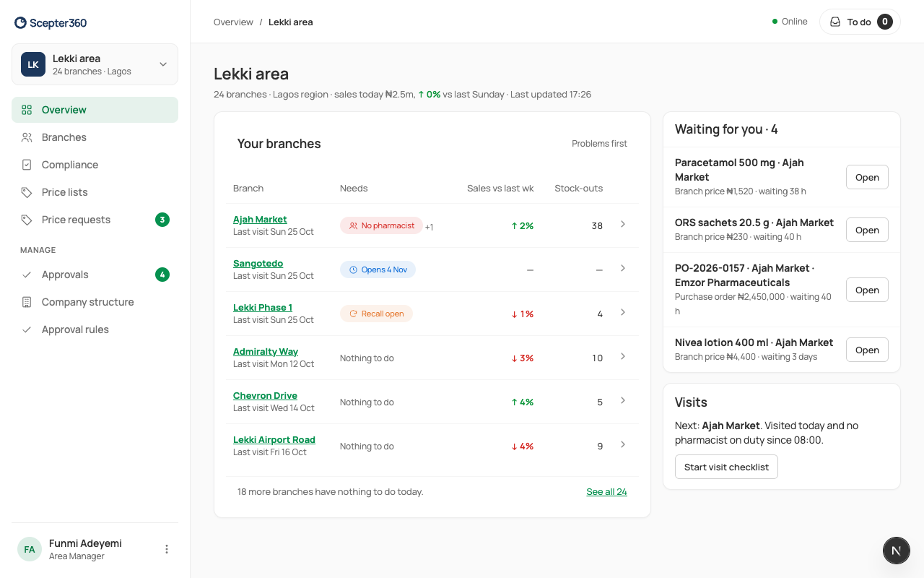Image resolution: width=924 pixels, height=578 pixels.
Task: Click the Price lists tag icon
Action: (27, 192)
